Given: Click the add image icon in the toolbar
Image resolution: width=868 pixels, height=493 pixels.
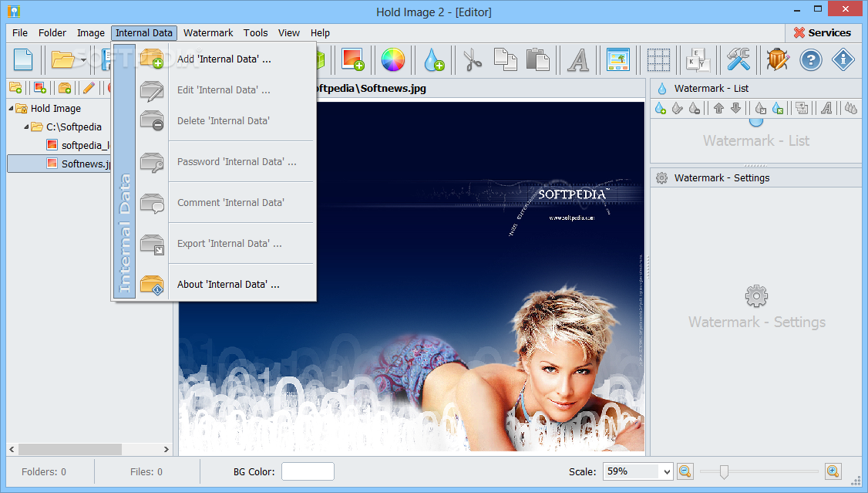Looking at the screenshot, I should (x=352, y=60).
